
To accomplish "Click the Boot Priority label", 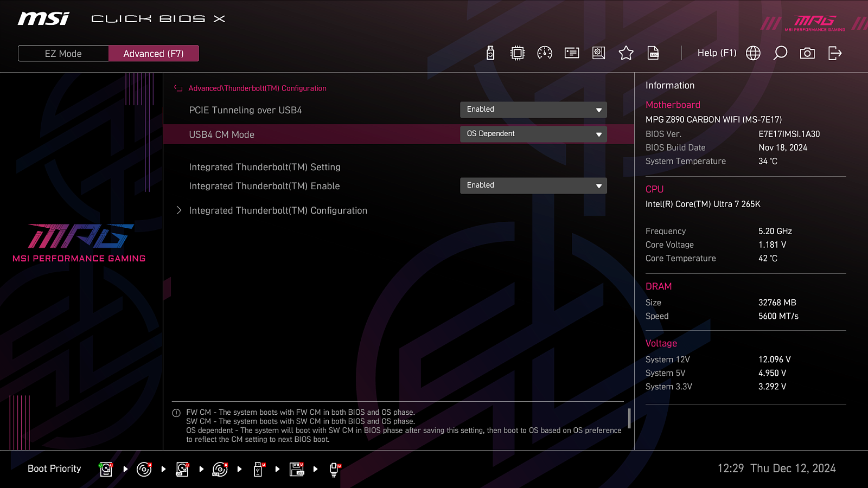I will coord(54,468).
